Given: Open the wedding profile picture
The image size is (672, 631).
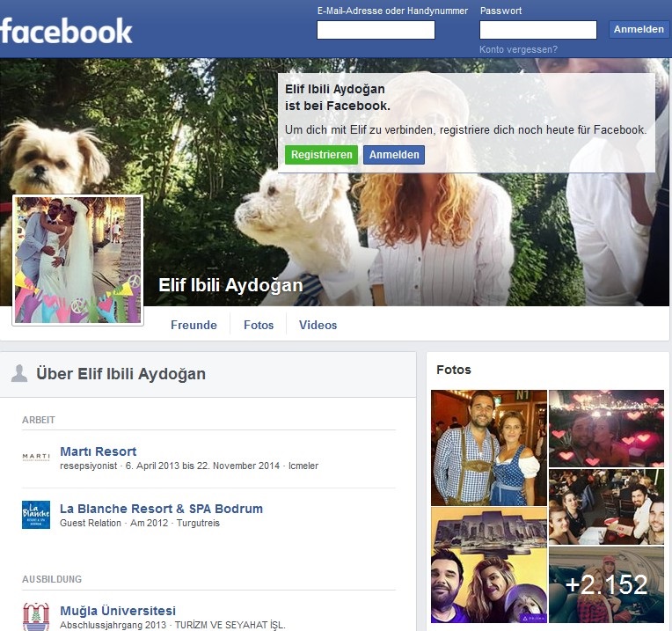Looking at the screenshot, I should pyautogui.click(x=77, y=260).
